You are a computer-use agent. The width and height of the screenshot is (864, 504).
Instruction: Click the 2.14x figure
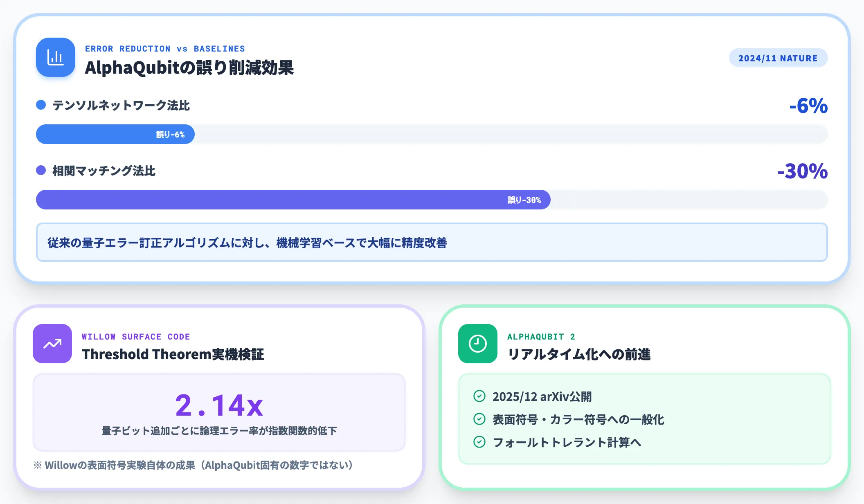tap(219, 405)
